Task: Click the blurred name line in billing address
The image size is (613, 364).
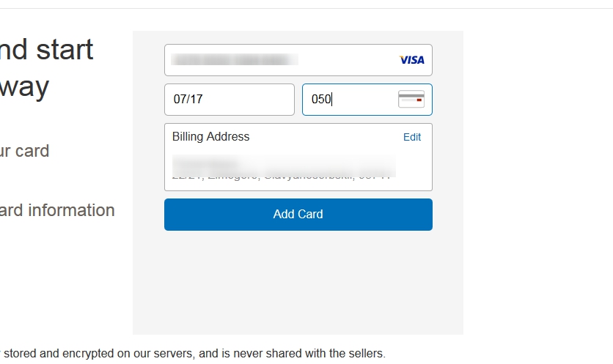Action: coord(205,160)
